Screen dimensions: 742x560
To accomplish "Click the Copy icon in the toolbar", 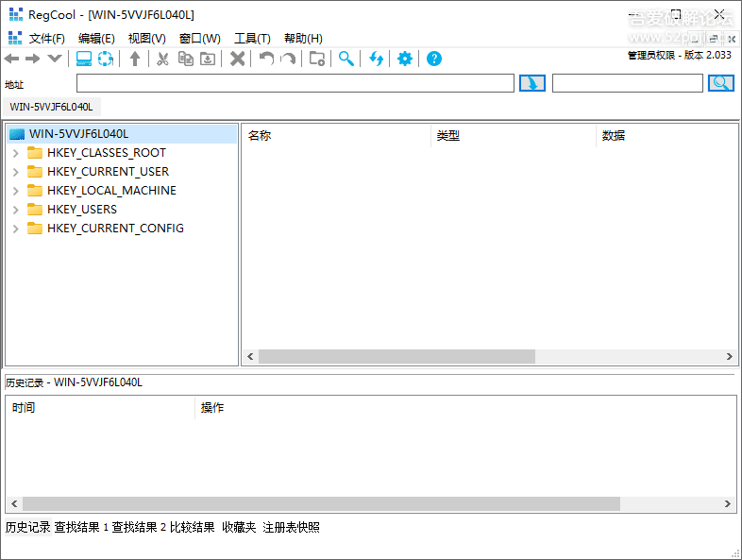I will point(185,59).
